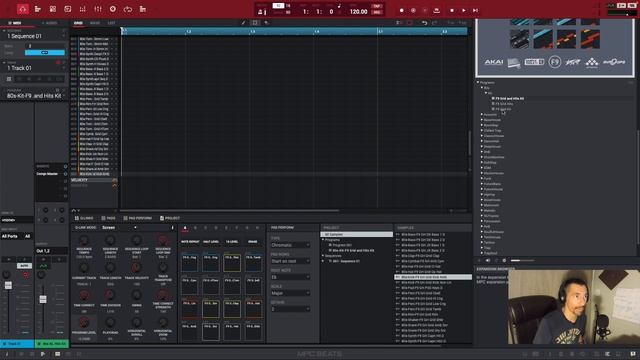
Task: Click the Redo arrow icon
Action: 435,23
